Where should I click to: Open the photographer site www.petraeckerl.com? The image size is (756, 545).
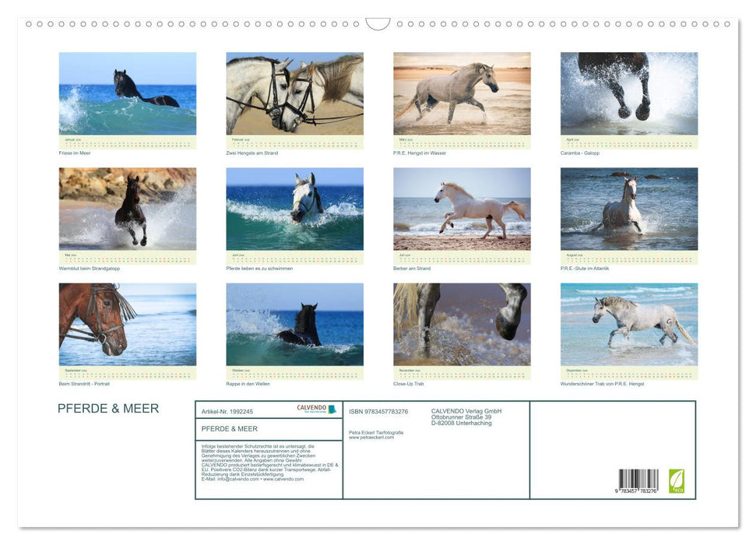pyautogui.click(x=371, y=437)
